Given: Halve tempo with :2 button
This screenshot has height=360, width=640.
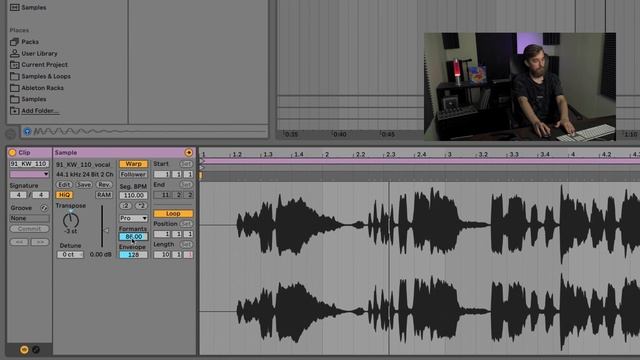Looking at the screenshot, I should (126, 205).
